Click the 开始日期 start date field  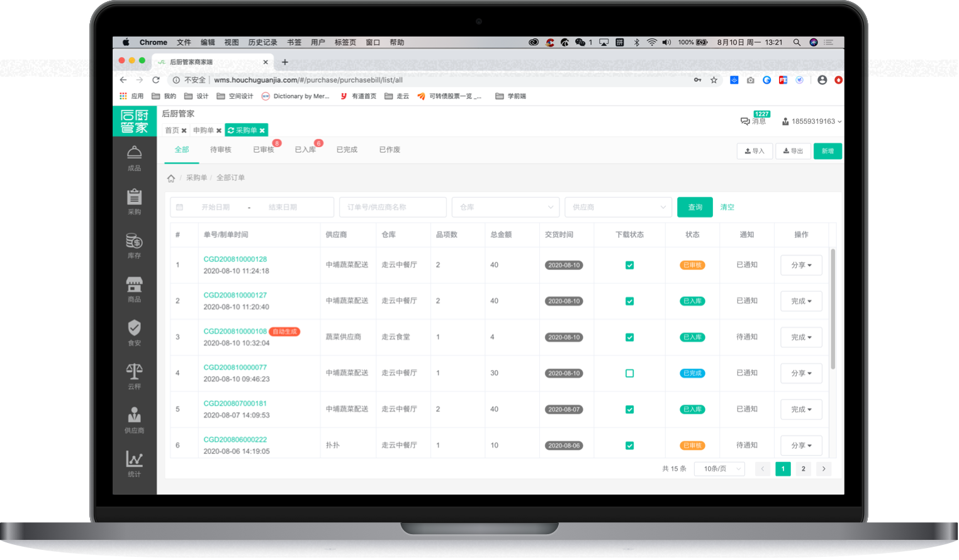[216, 207]
